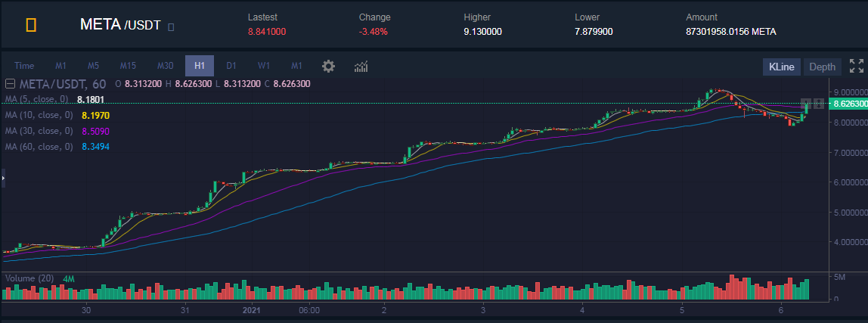Click the Lower value 7.879900
Screen dimensions: 868x323
[x=594, y=32]
